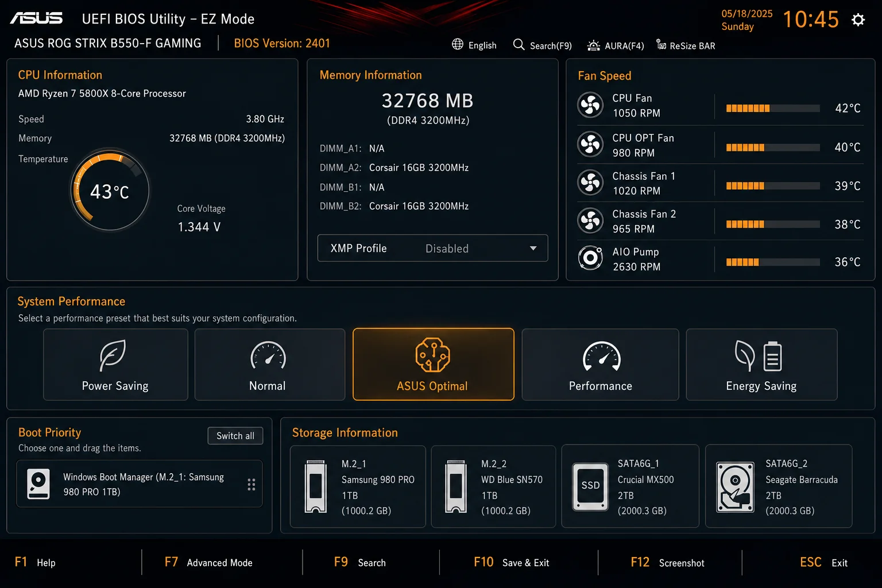
Task: Click the AURA lighting icon
Action: point(594,45)
